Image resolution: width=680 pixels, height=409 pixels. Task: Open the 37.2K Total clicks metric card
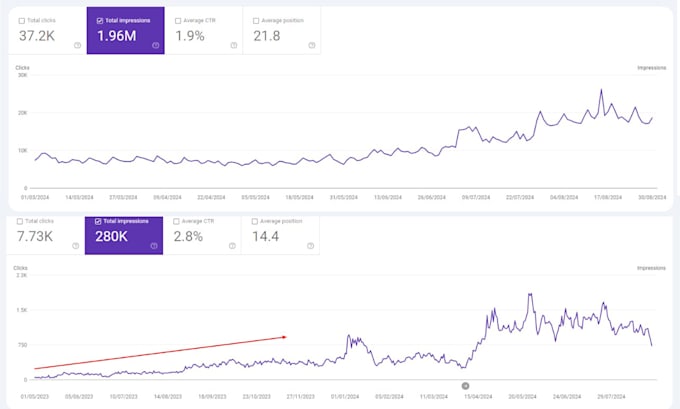pyautogui.click(x=47, y=30)
